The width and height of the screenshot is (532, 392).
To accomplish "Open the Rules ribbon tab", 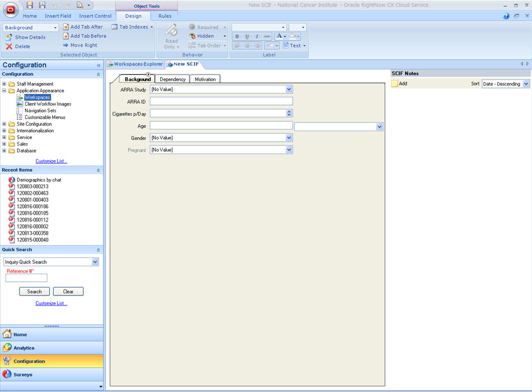I will [x=165, y=16].
